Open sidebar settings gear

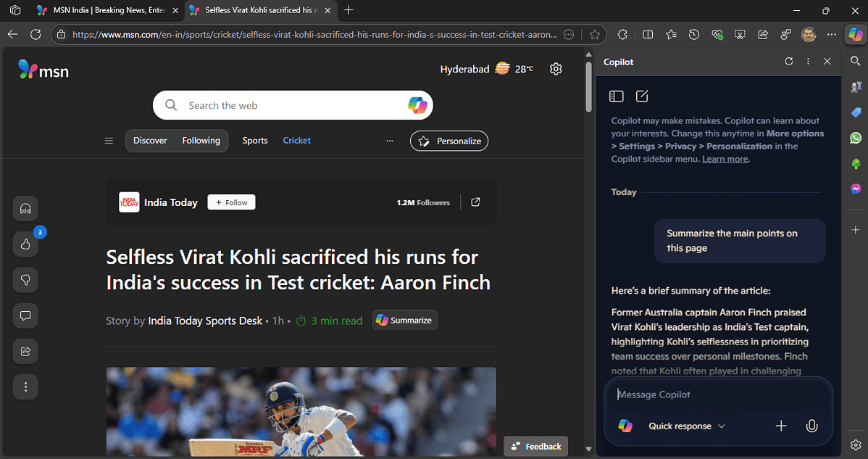(x=856, y=444)
